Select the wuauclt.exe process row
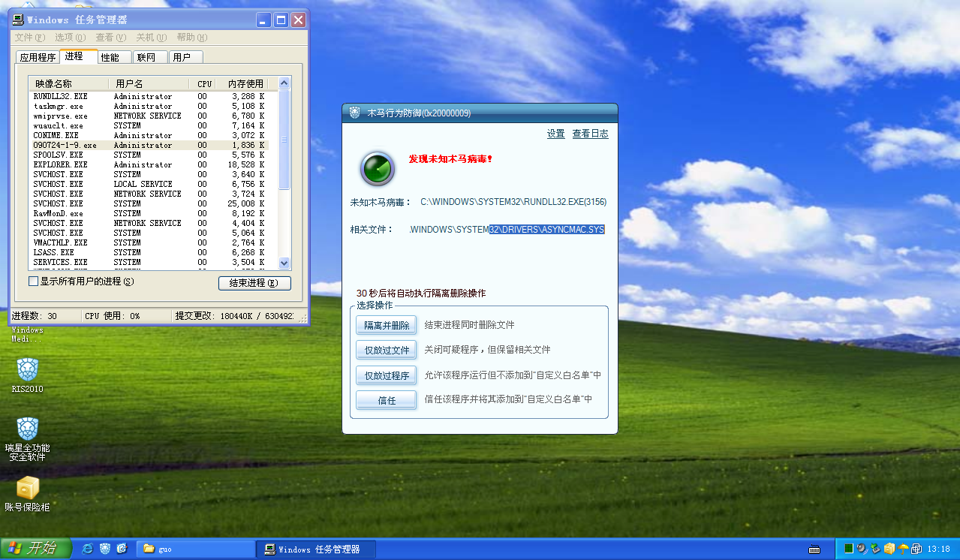Screen dimensions: 960x560 pyautogui.click(x=150, y=125)
